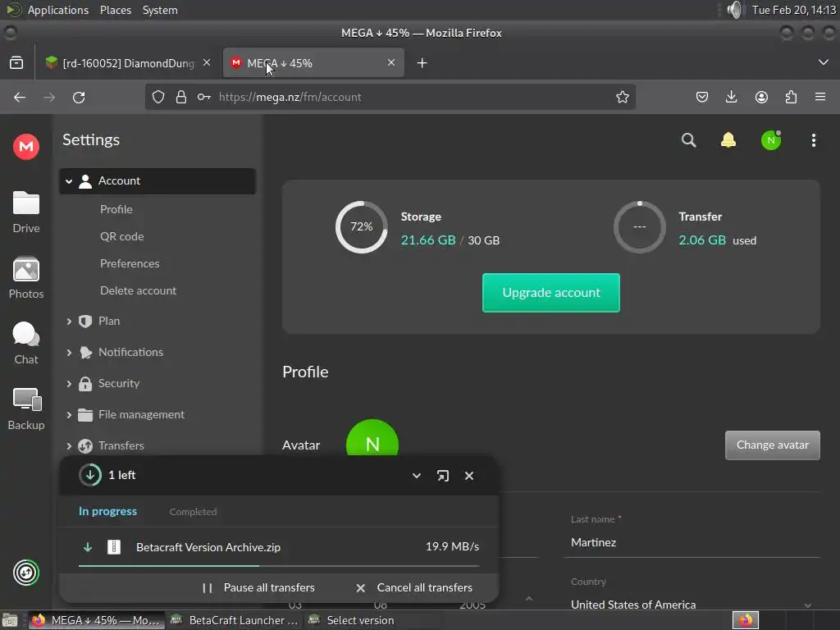Click the Last name field Martinez
840x630 pixels.
(692, 543)
